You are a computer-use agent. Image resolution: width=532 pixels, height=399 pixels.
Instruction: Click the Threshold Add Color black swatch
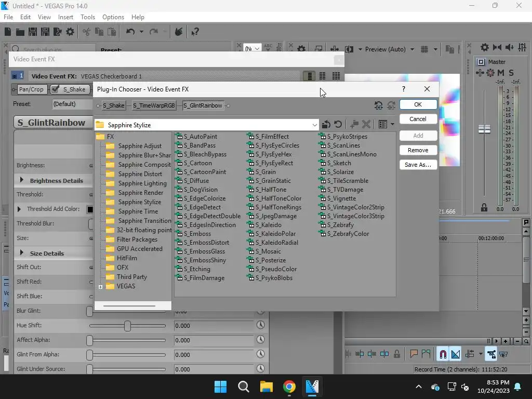point(90,209)
